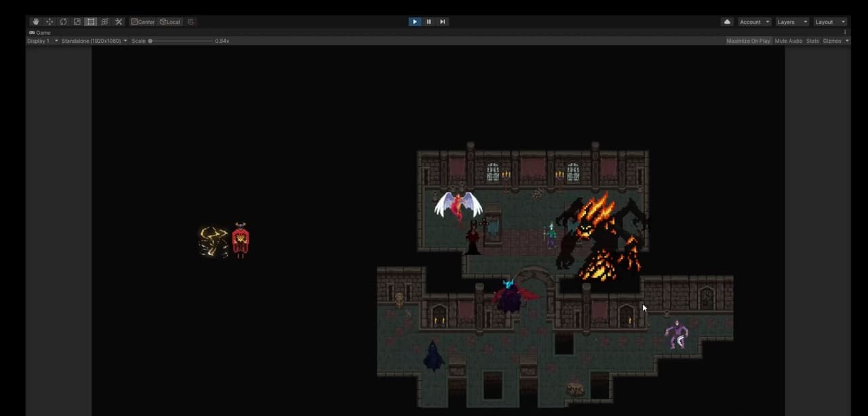
Task: Toggle pivot mode Center button
Action: click(143, 22)
